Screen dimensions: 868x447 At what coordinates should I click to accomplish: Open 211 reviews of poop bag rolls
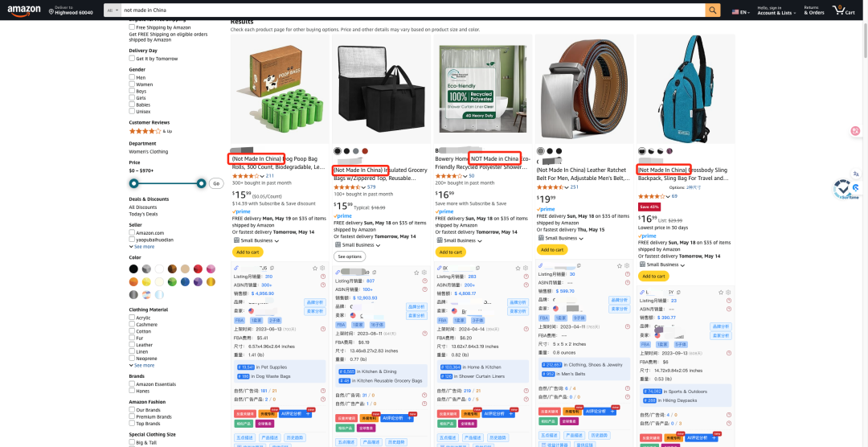point(269,175)
